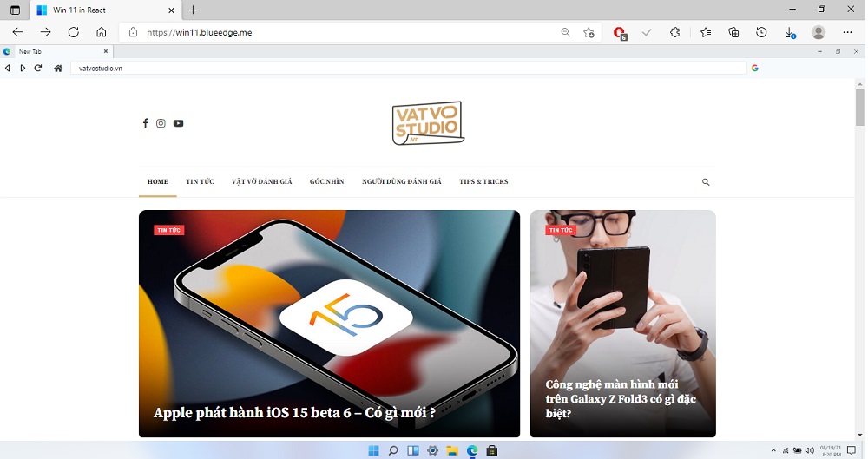Image resolution: width=868 pixels, height=459 pixels.
Task: Click the outer address bar URL
Action: [x=200, y=33]
